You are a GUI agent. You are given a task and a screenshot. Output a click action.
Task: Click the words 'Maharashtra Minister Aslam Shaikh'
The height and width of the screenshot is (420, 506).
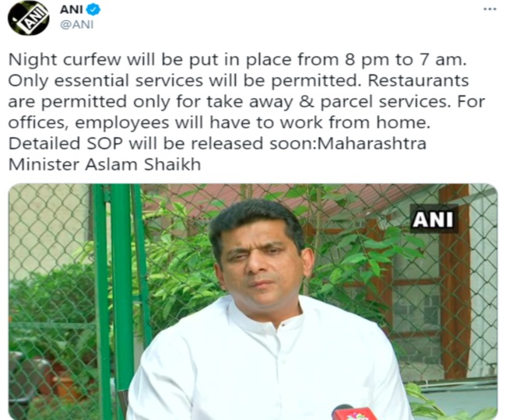217,154
